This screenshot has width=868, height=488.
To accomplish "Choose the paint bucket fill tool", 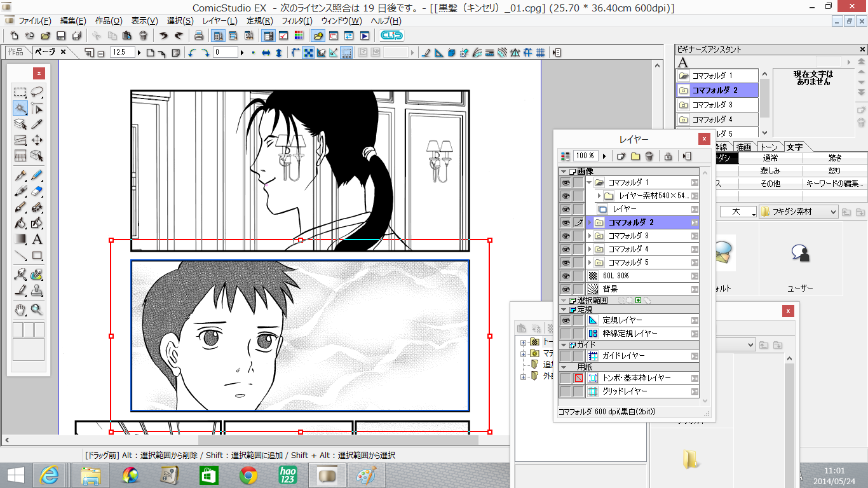I will [x=20, y=223].
